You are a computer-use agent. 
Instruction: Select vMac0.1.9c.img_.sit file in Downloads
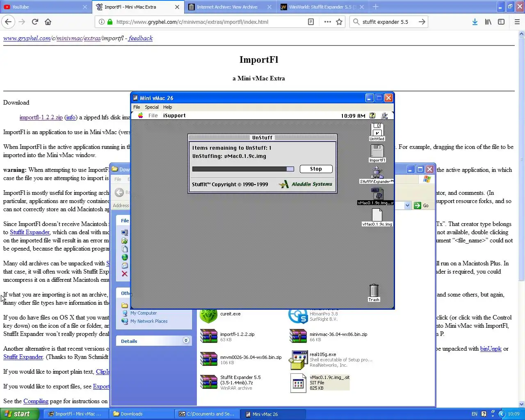(320, 383)
